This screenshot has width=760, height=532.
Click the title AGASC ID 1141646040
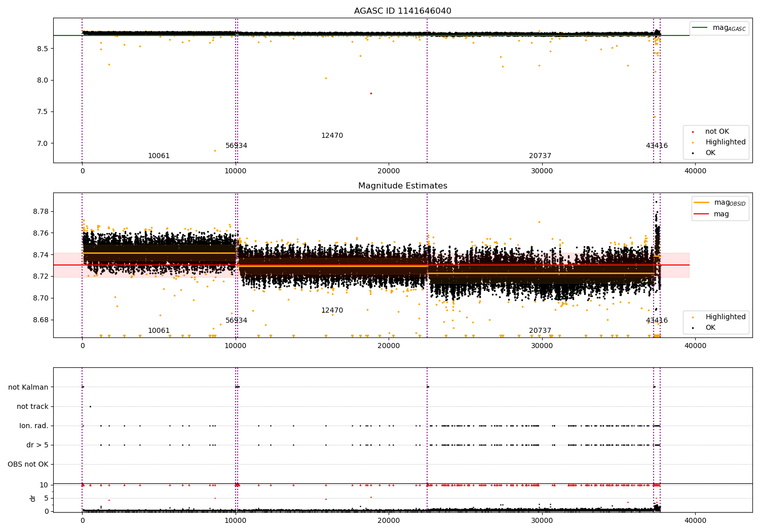click(402, 11)
